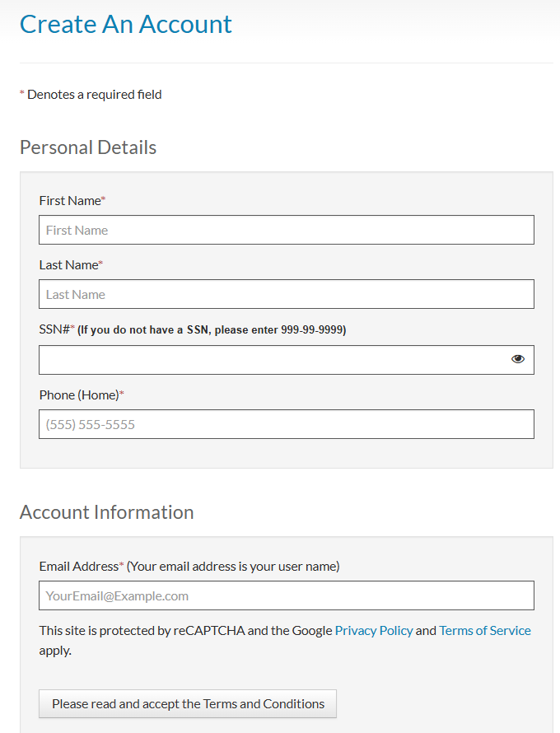Click the Personal Details section heading
Screen dimensions: 560x733
click(88, 147)
